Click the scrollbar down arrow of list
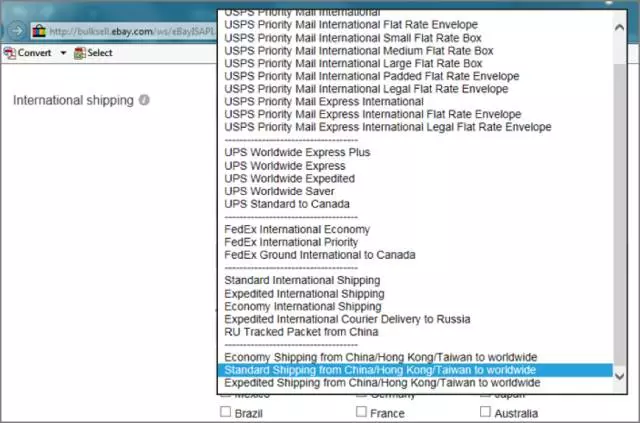 click(x=620, y=375)
